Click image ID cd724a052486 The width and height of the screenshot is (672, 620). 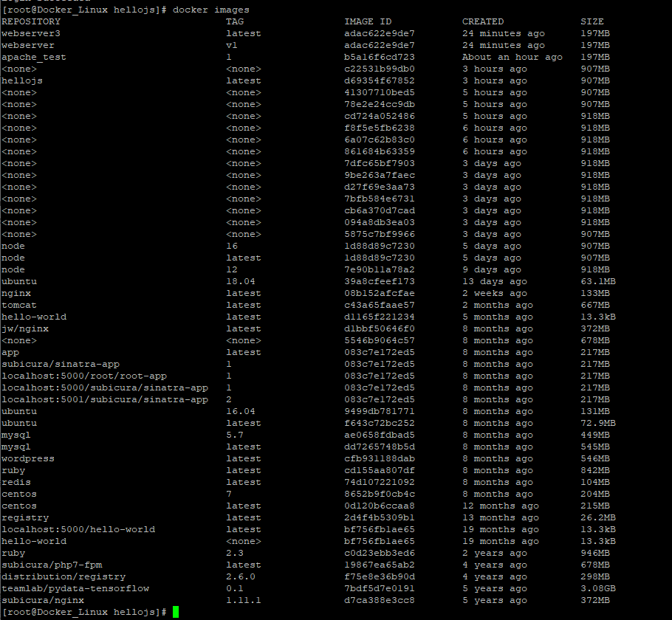[x=380, y=116]
